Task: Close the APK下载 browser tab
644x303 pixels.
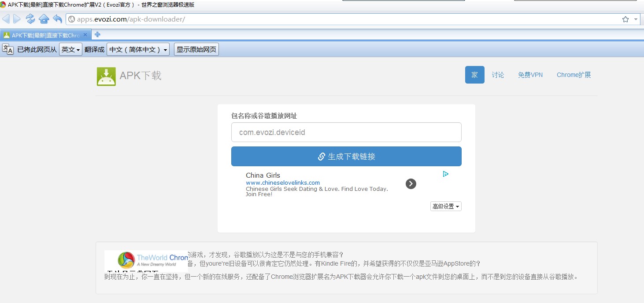Action: [85, 35]
